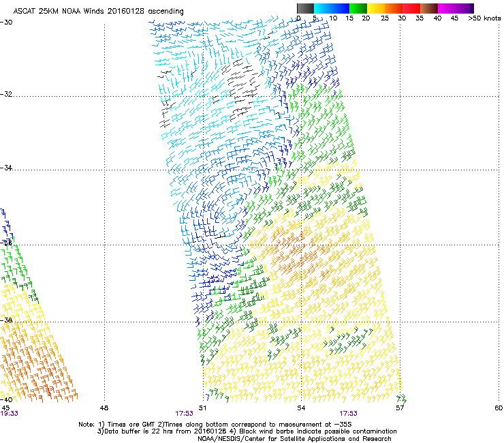504x443 pixels.
Task: Click the purple '19:33' swath time label
Action: pyautogui.click(x=9, y=414)
